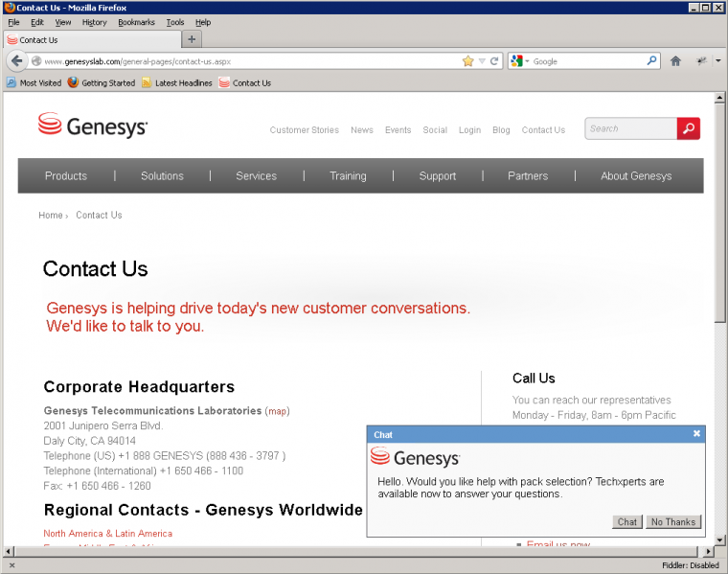Follow the News link in the header
Image resolution: width=728 pixels, height=574 pixels.
(362, 130)
